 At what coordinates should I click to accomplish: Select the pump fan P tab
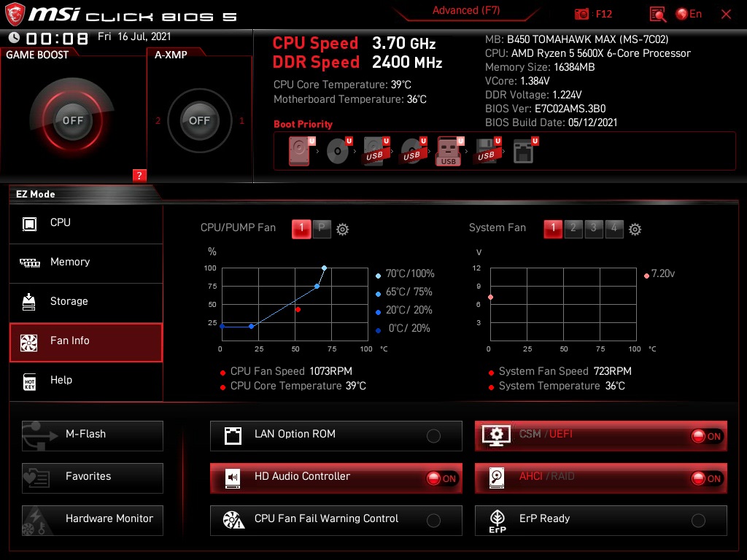coord(322,229)
